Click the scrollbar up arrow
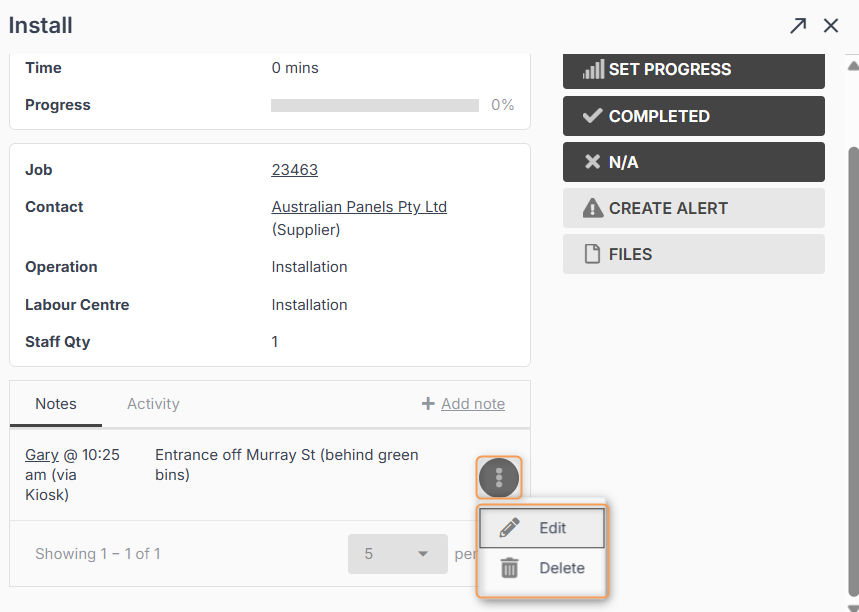Viewport: 859px width, 612px height. pos(853,66)
